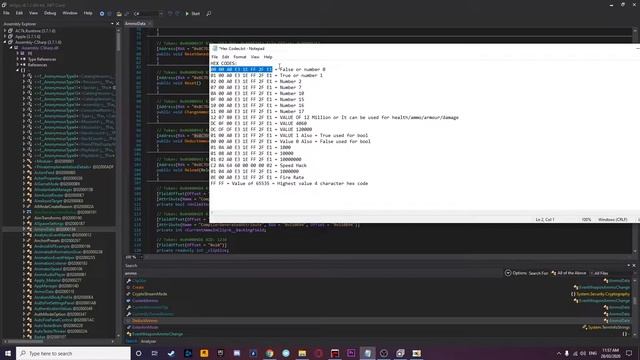Image resolution: width=640 pixels, height=360 pixels.
Task: Open Task View on the taskbar
Action: pyautogui.click(x=155, y=353)
